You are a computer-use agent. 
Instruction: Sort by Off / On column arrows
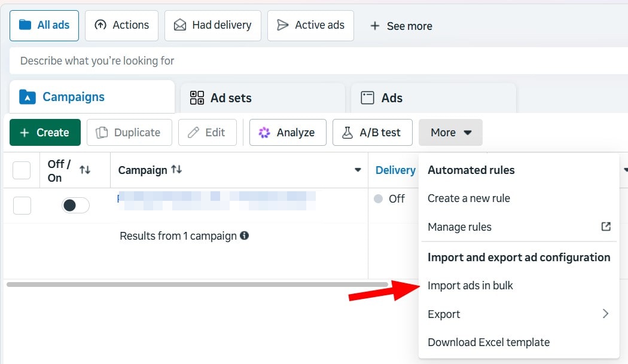coord(85,170)
